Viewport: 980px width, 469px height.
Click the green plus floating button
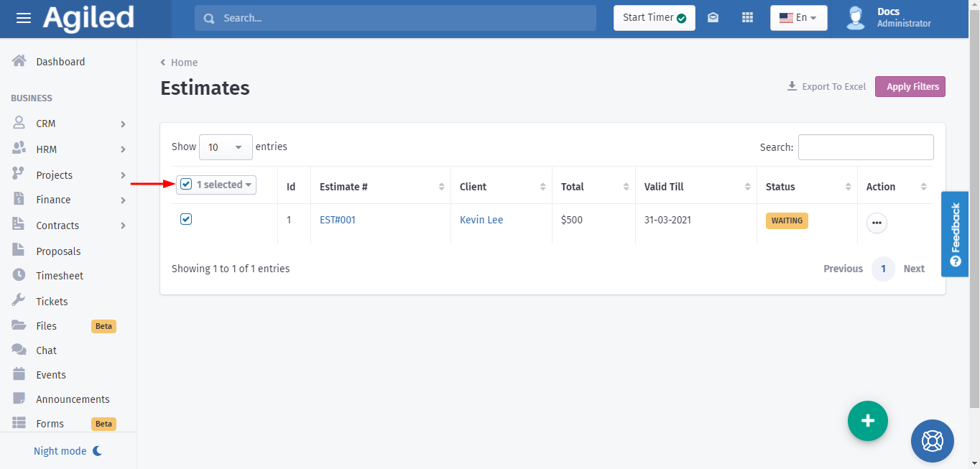tap(867, 421)
